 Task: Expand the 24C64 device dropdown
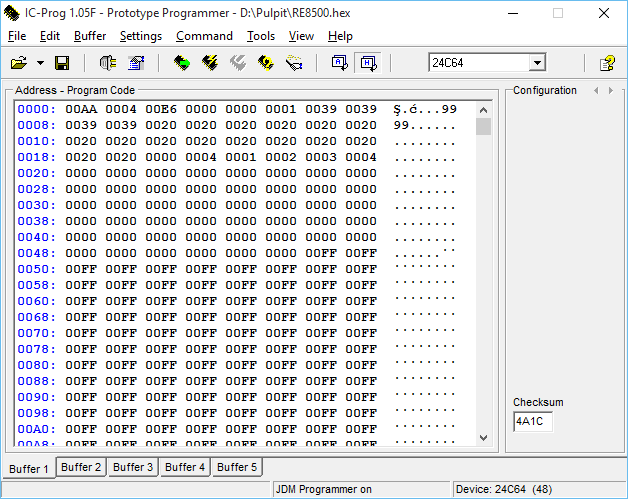tap(537, 63)
